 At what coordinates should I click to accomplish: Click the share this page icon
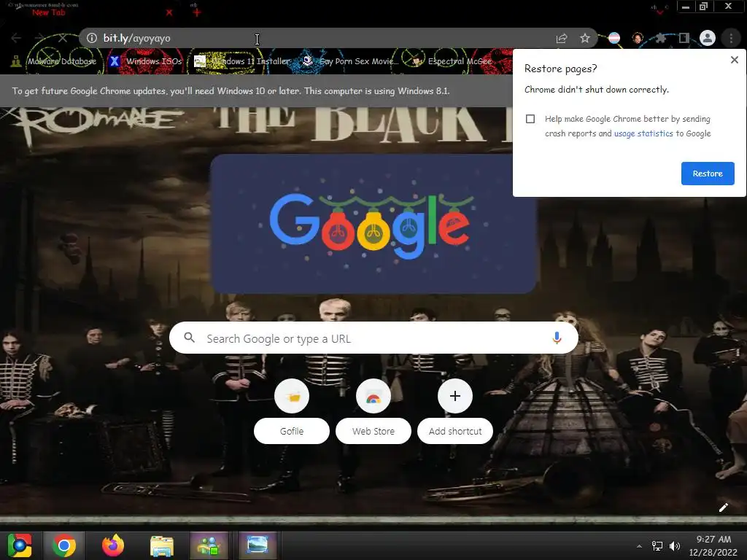click(x=562, y=38)
